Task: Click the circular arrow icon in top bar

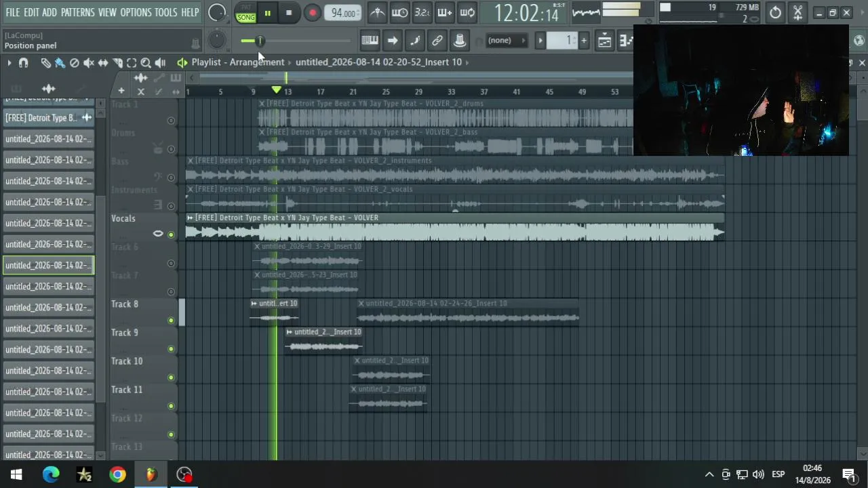Action: 775,13
